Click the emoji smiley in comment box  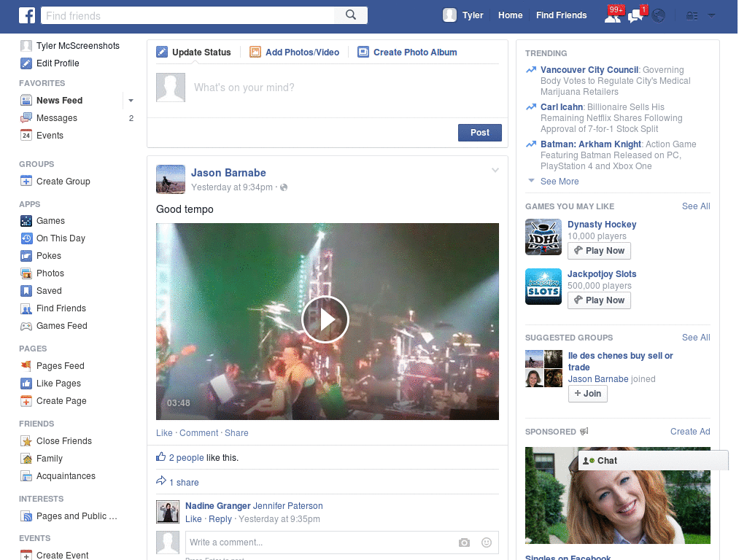(x=487, y=542)
